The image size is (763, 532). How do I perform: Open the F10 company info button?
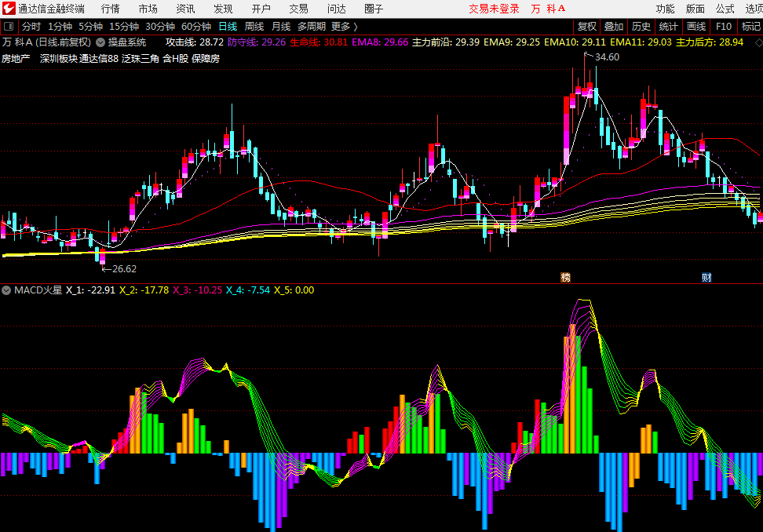724,26
